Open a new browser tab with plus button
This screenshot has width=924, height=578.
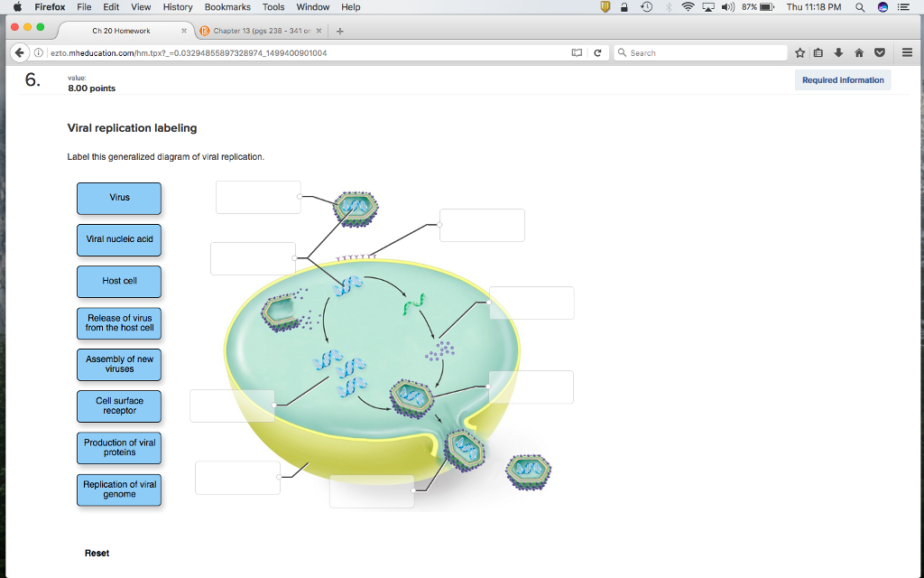click(x=339, y=29)
